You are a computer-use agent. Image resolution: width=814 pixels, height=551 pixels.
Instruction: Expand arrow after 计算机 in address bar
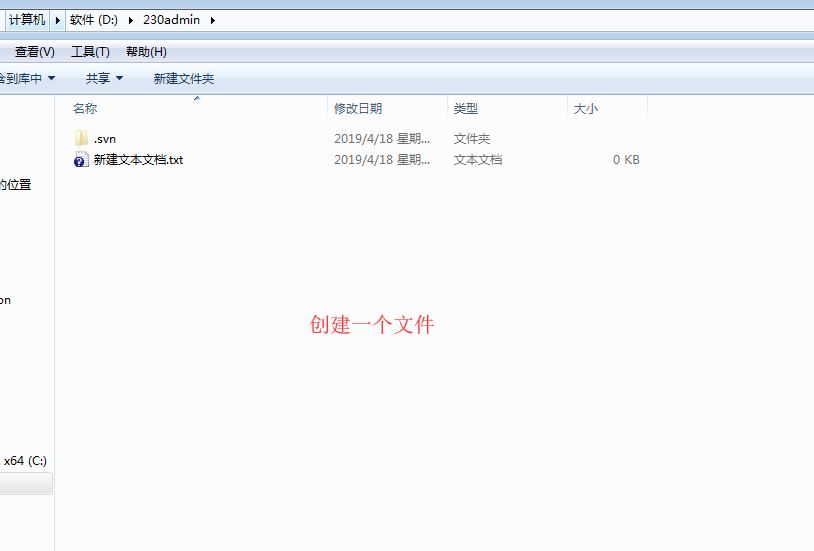click(58, 20)
